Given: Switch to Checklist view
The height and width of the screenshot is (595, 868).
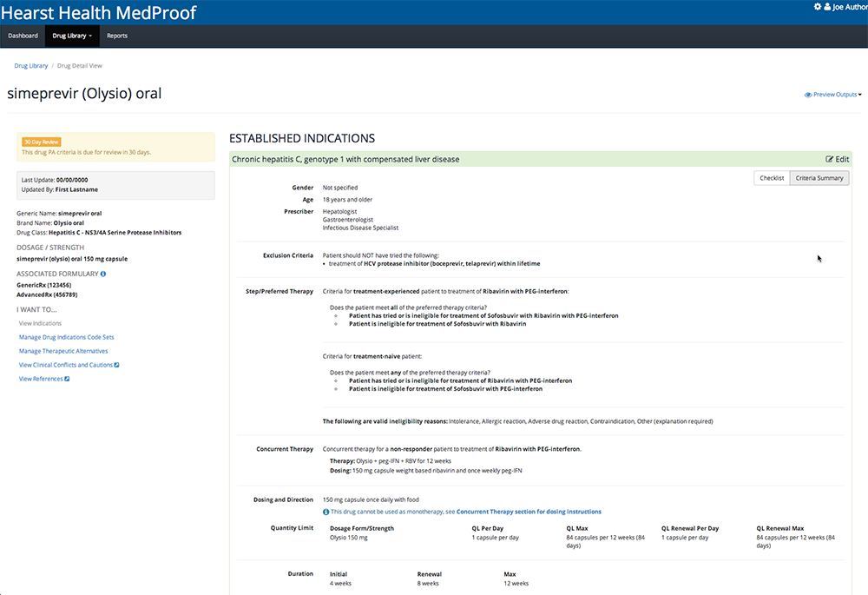Looking at the screenshot, I should coord(772,178).
